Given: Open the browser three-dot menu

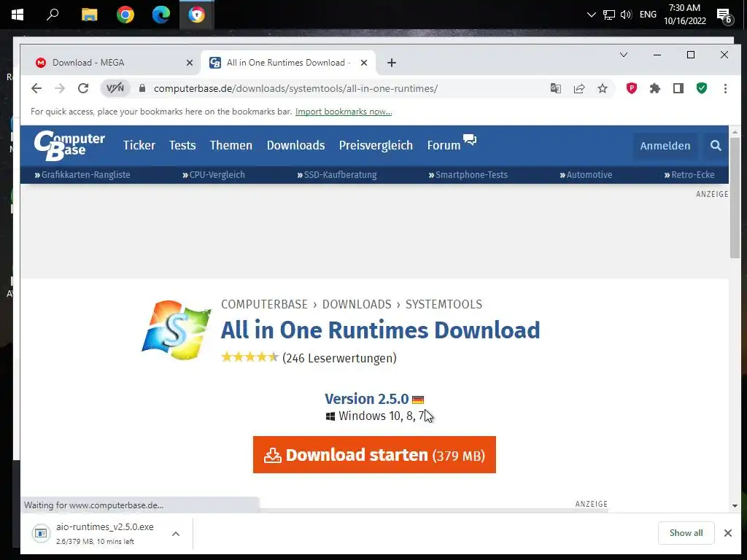Looking at the screenshot, I should [725, 88].
